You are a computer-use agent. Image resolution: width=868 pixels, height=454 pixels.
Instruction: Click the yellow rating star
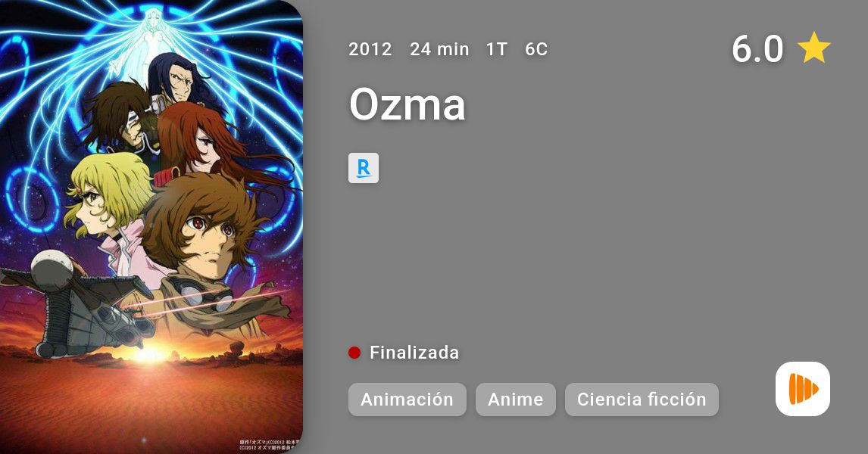(813, 48)
